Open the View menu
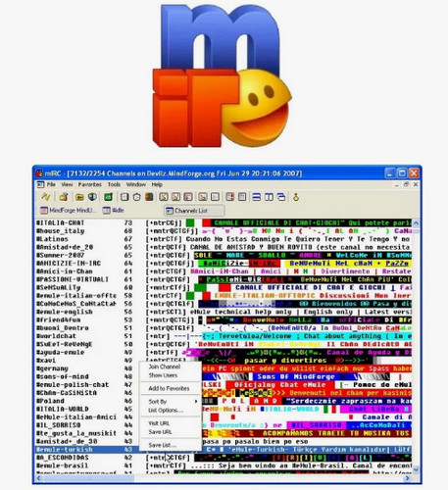Viewport: 448px width, 490px height. (x=67, y=184)
